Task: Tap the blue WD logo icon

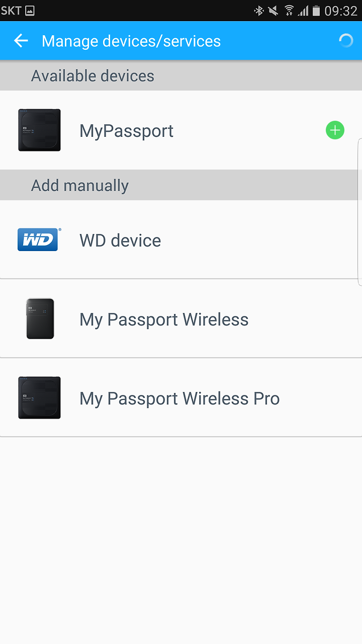Action: [x=39, y=239]
